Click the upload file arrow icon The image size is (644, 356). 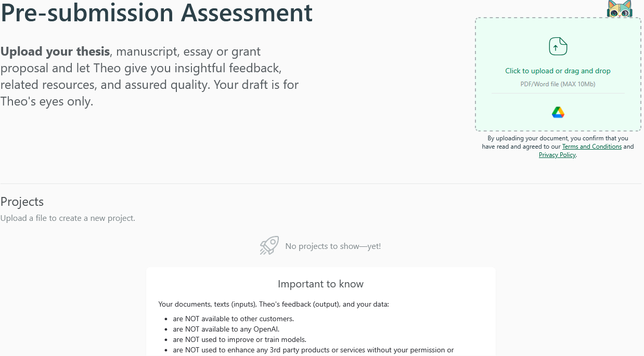pos(558,47)
